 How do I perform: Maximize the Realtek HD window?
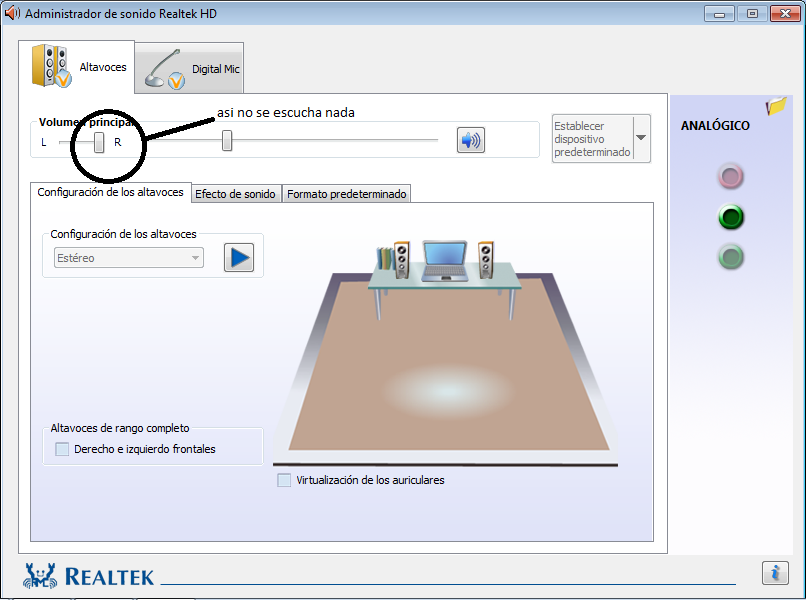click(752, 14)
